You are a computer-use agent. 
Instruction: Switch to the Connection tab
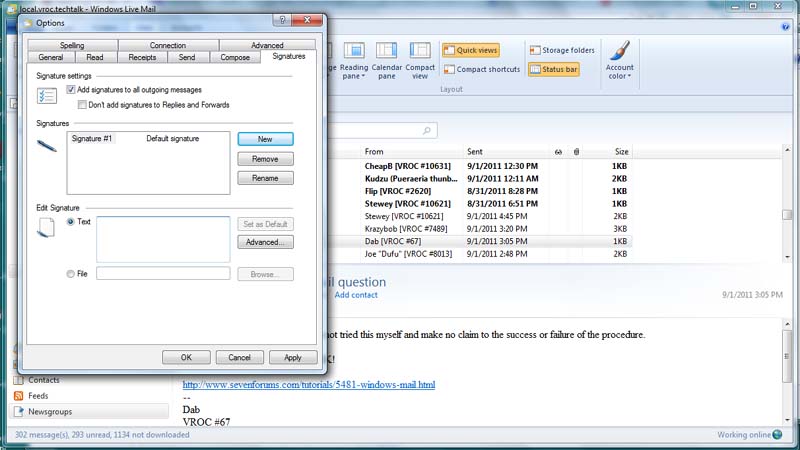[x=168, y=45]
